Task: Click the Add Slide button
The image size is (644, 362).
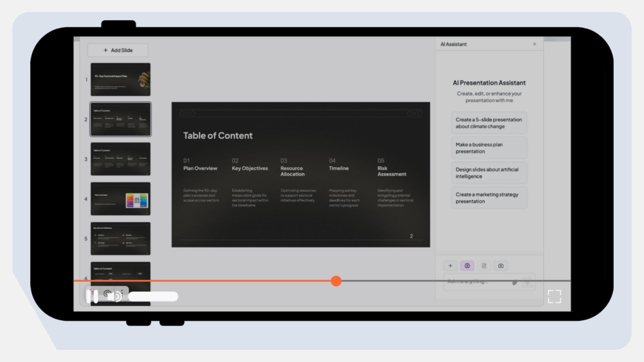Action: (118, 50)
